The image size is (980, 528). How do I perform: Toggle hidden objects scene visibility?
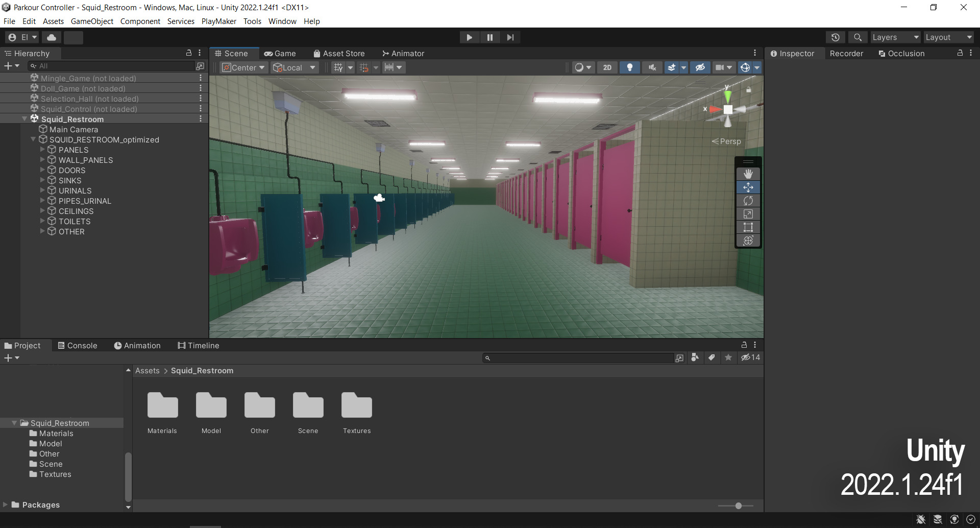coord(700,67)
